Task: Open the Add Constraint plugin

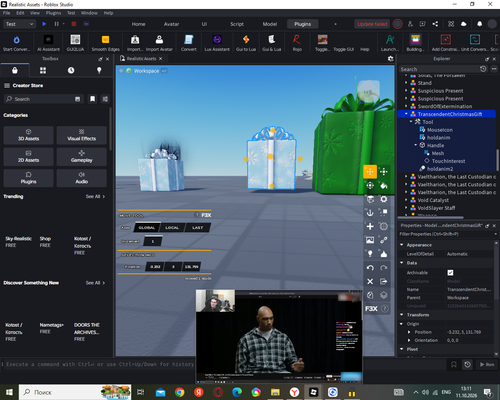Action: [445, 43]
